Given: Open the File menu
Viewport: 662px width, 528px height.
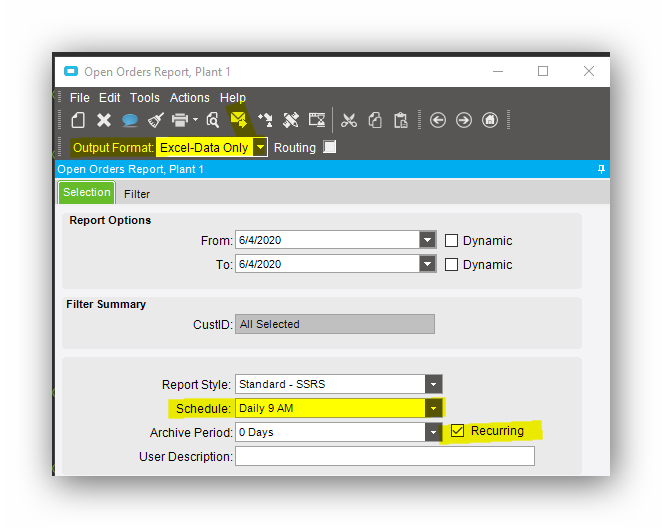Looking at the screenshot, I should tap(80, 98).
